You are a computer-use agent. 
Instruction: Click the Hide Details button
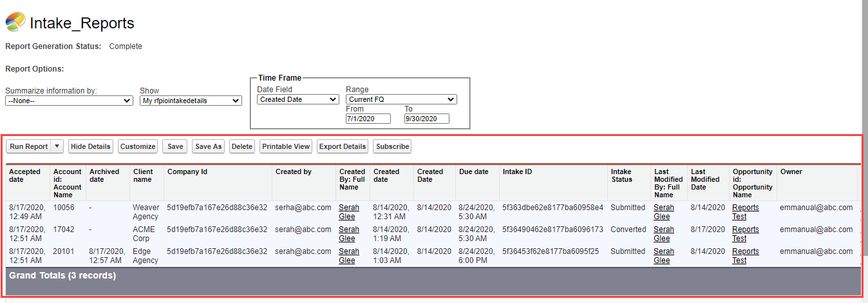click(91, 146)
